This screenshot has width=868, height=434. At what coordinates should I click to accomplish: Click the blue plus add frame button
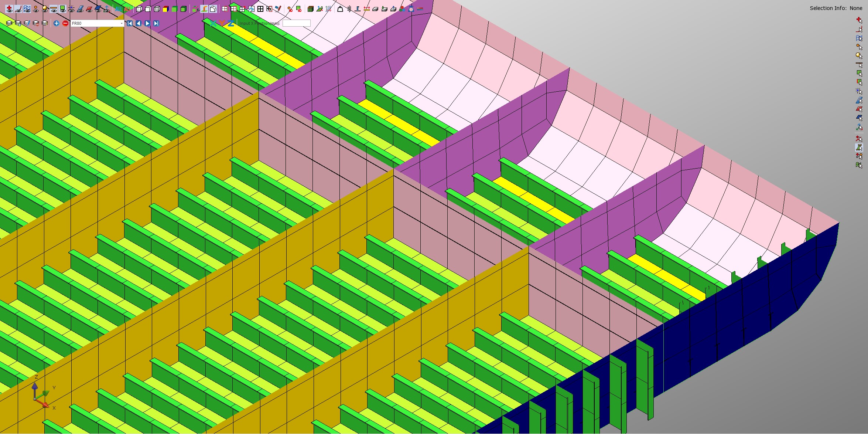[56, 23]
